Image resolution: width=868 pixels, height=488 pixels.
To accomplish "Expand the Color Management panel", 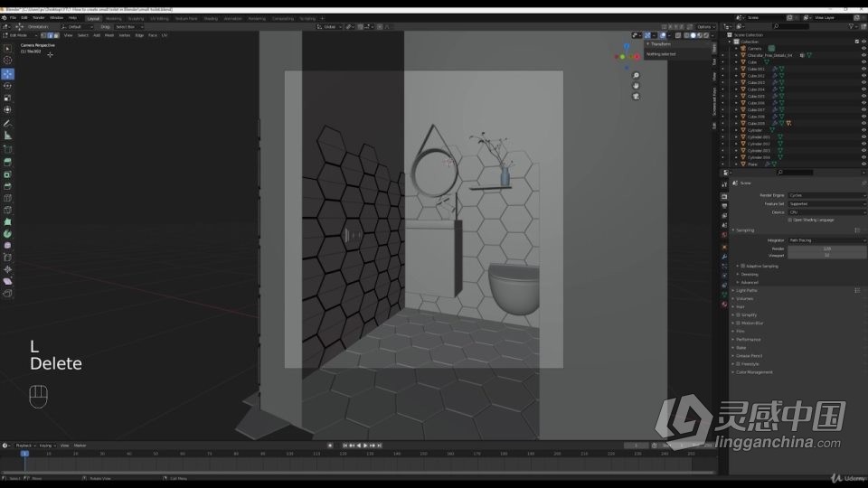I will click(753, 372).
